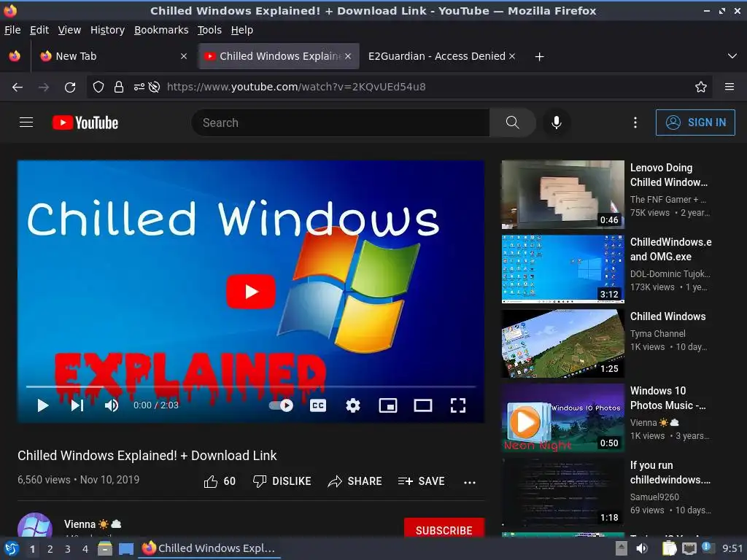Viewport: 747px width, 560px height.
Task: Open Samuel9260 chilledwindows video title
Action: click(x=670, y=472)
